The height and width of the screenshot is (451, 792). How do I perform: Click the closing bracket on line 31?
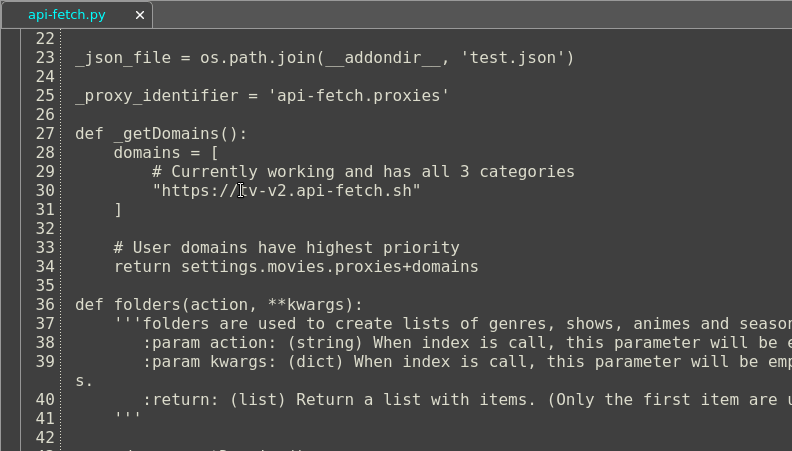coord(118,210)
